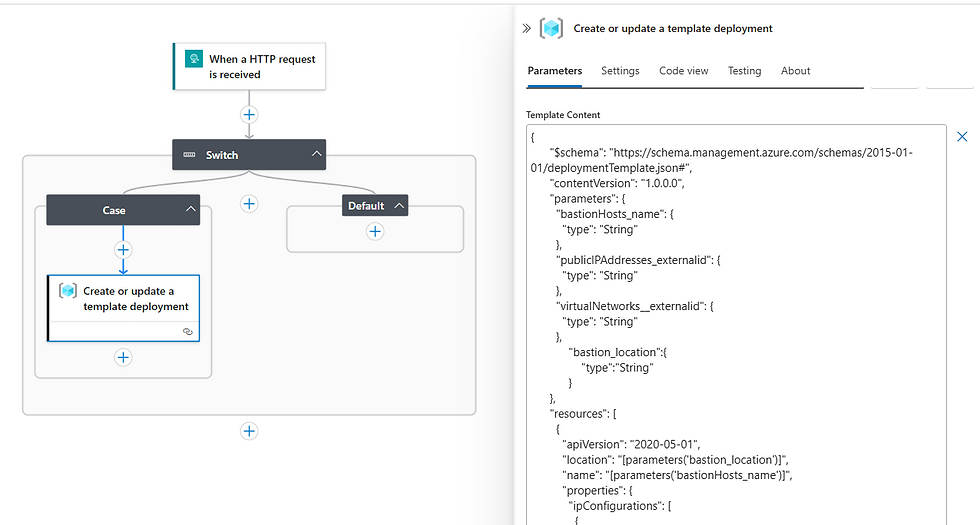Add a step below HTTP request trigger
Viewport: 980px width, 525px height.
coord(249,114)
